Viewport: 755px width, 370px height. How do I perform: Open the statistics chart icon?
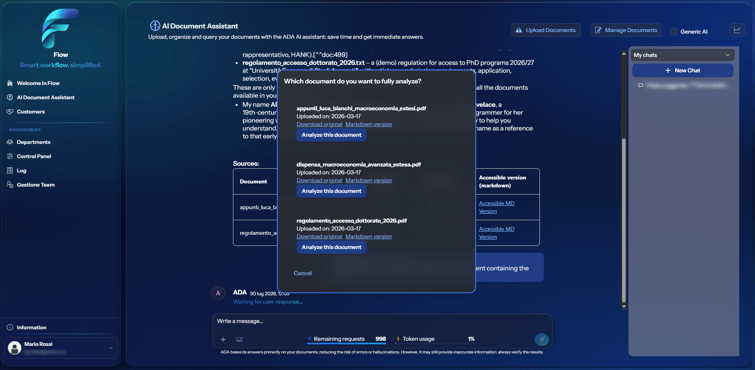737,30
